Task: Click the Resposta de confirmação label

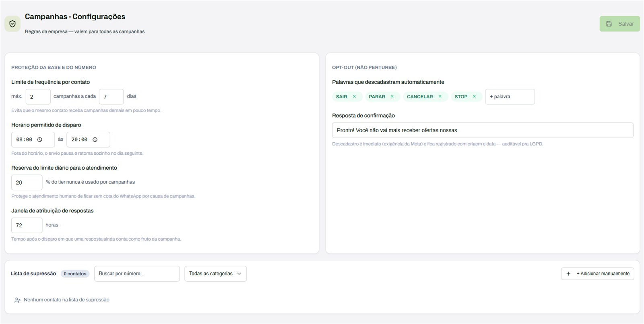Action: pyautogui.click(x=363, y=116)
